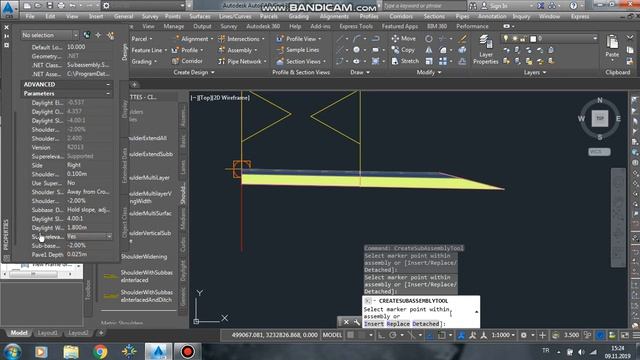This screenshot has width=640, height=360.
Task: Open Google Chrome from the taskbar
Action: (100, 351)
